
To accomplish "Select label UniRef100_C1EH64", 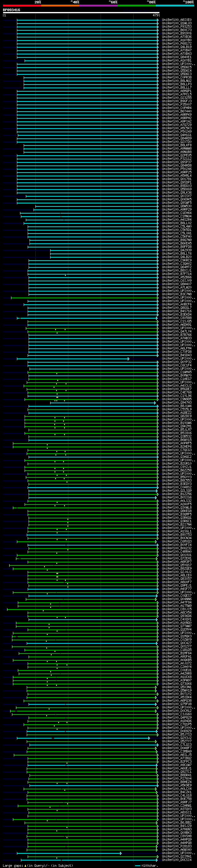I will 177,213.
